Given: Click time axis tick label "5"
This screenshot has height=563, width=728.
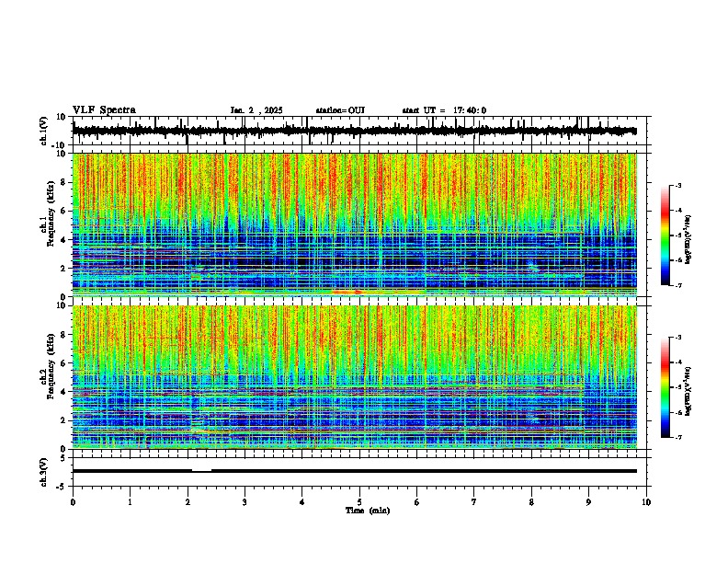Looking at the screenshot, I should click(x=359, y=502).
